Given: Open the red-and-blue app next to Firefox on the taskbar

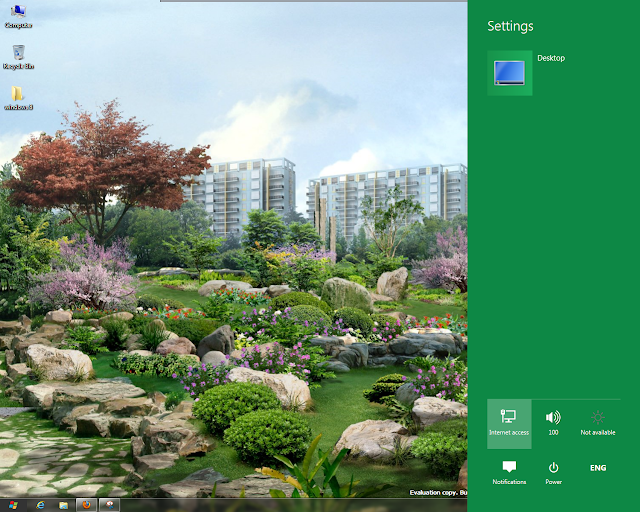Looking at the screenshot, I should 109,505.
